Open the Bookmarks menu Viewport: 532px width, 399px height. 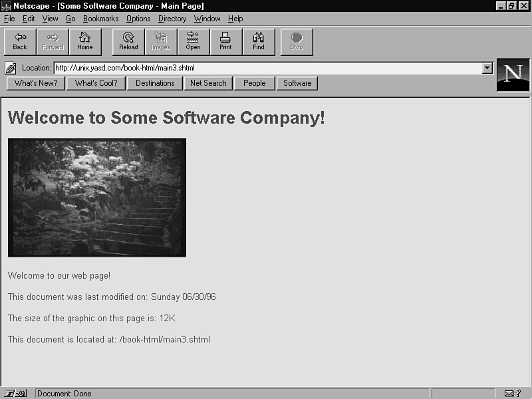(101, 19)
